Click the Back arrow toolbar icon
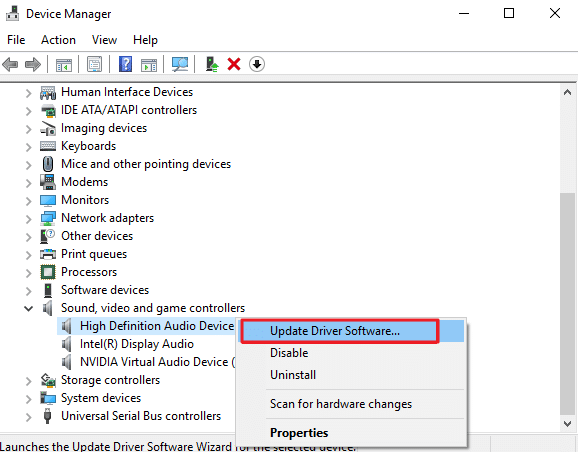This screenshot has height=452, width=578. click(10, 65)
